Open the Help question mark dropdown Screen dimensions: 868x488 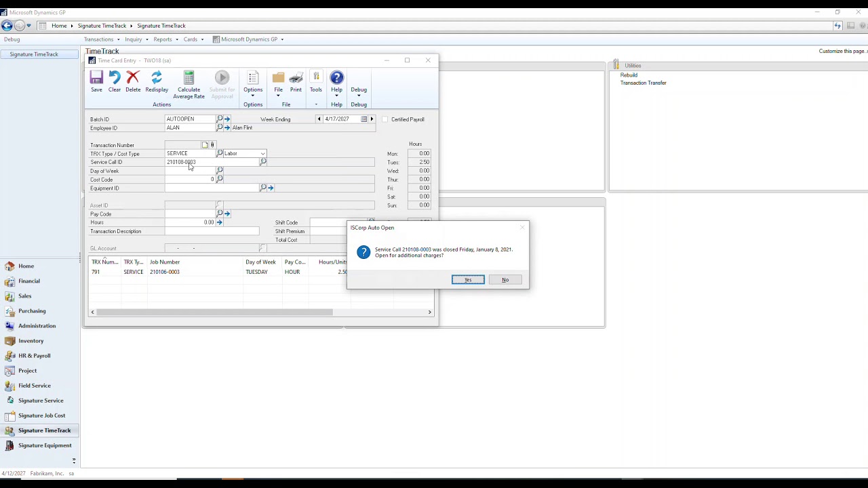tap(336, 82)
